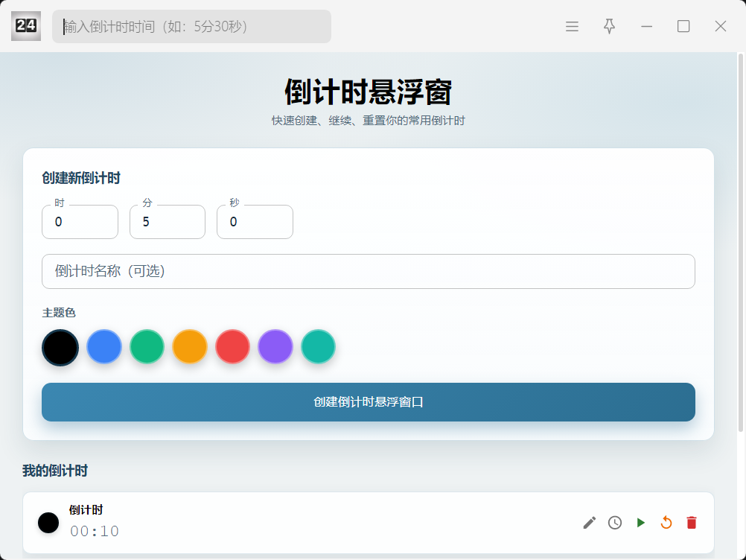Click the app logo icon

coord(26,26)
